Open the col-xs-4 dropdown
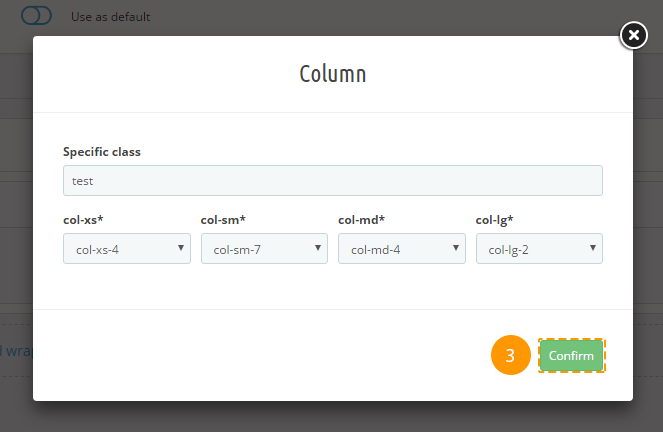 (x=127, y=249)
